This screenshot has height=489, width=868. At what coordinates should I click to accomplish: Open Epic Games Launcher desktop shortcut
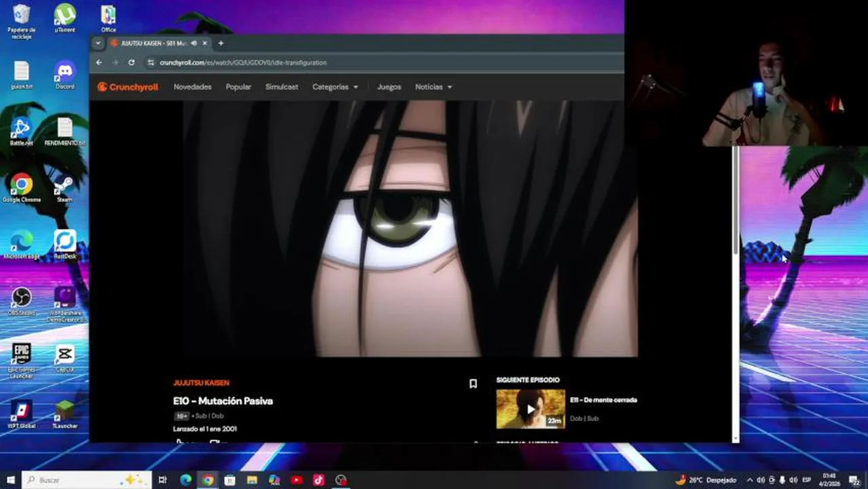pyautogui.click(x=22, y=361)
